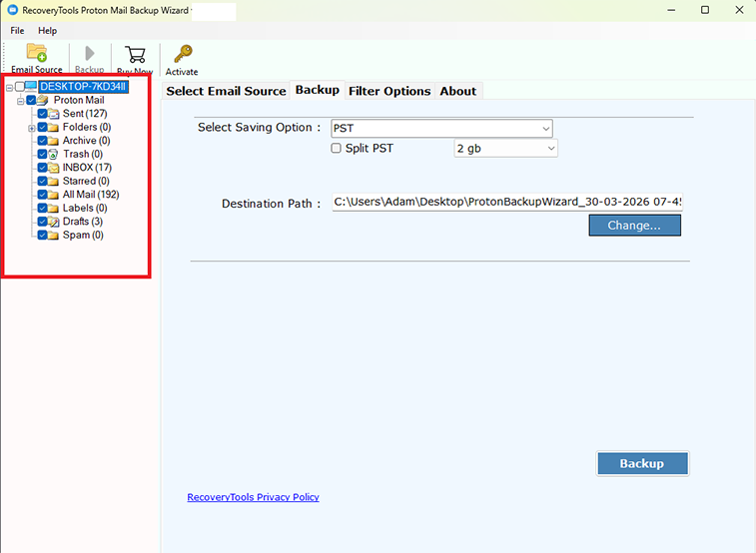756x553 pixels.
Task: Click the DESKTOP-7KD34II computer icon
Action: (x=31, y=86)
